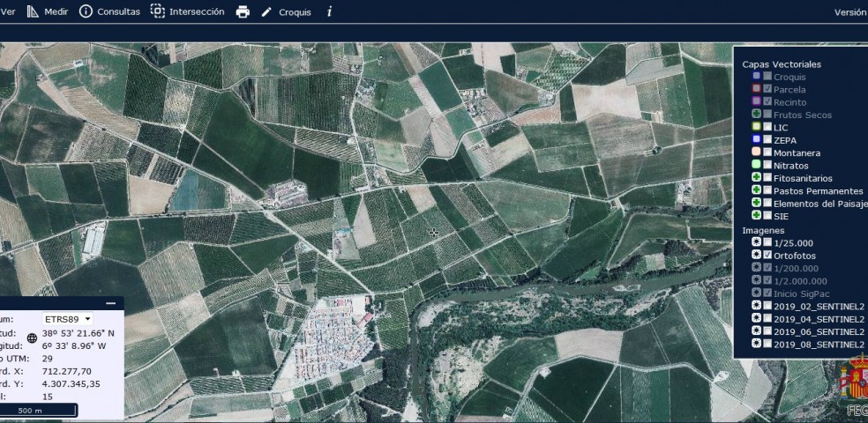Enable the Montanera layer checkbox
868x423 pixels.
tap(767, 152)
